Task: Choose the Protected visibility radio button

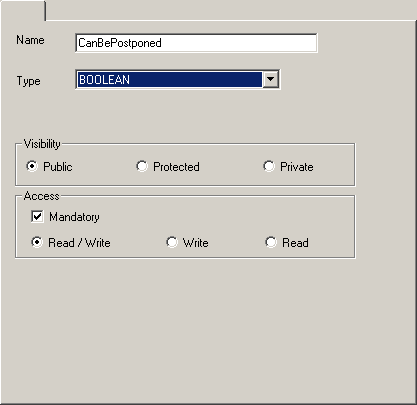Action: pos(142,166)
